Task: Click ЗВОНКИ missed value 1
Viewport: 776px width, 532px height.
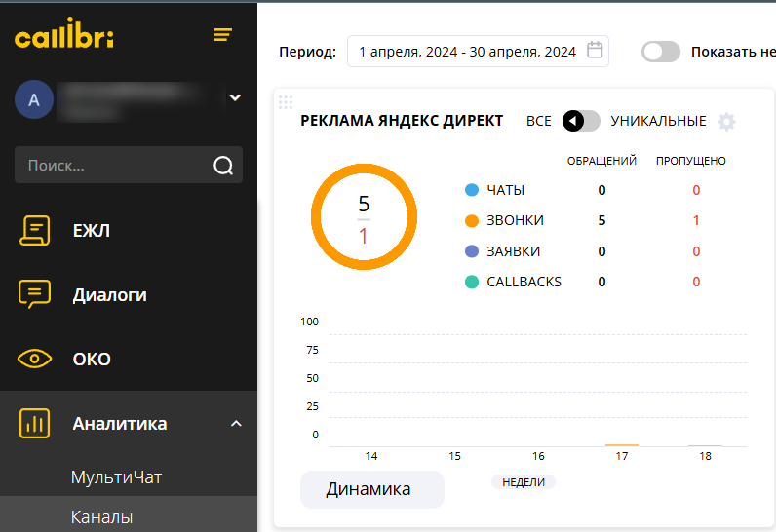Action: (696, 220)
